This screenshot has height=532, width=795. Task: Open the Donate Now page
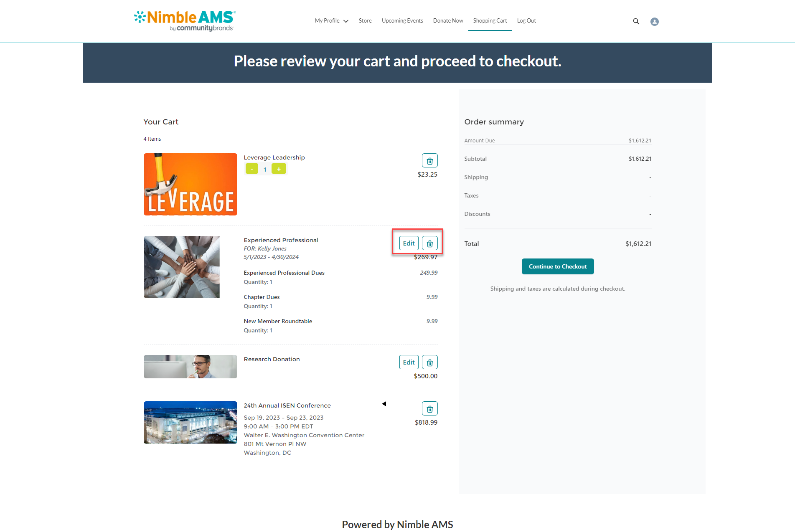(x=448, y=21)
